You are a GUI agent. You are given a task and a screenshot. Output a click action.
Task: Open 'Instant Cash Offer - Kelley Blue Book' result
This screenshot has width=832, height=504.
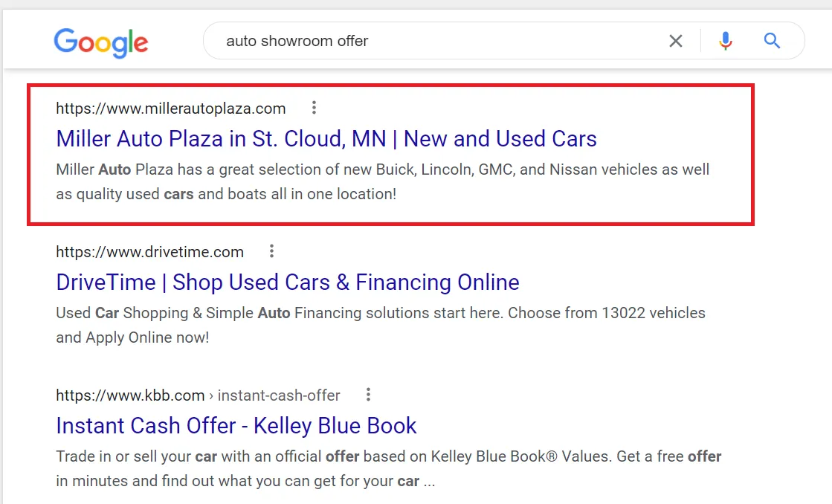pyautogui.click(x=236, y=426)
